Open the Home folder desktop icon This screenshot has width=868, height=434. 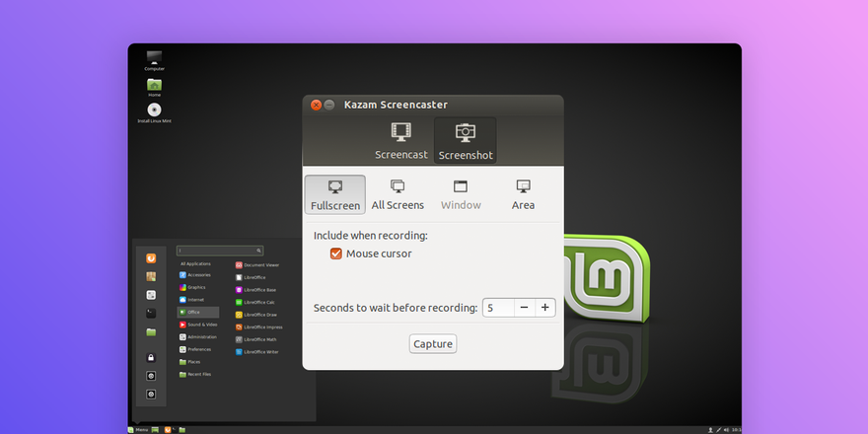coord(155,87)
